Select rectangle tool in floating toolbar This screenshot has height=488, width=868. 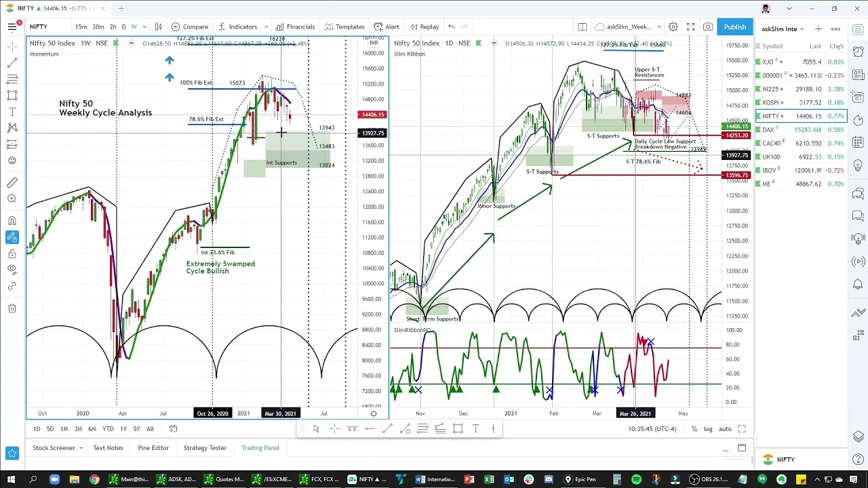(458, 428)
